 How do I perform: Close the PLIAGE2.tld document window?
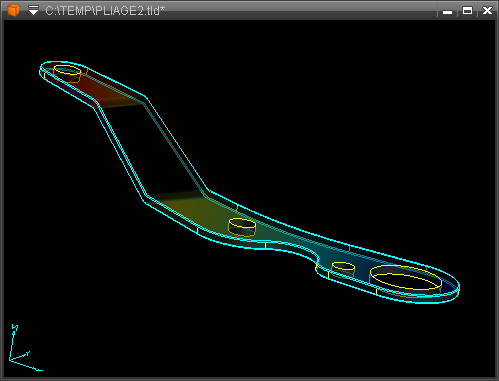click(x=487, y=11)
